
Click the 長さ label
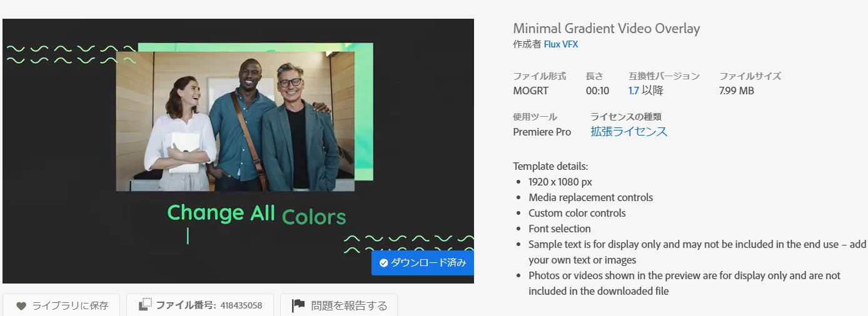coord(595,76)
